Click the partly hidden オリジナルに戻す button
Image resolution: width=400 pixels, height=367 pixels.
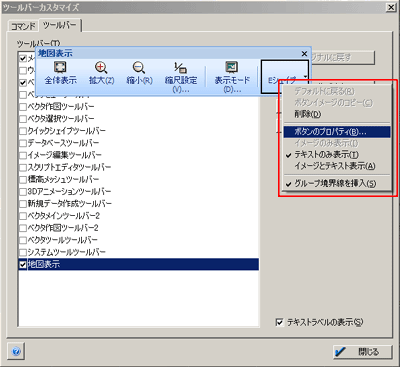343,57
